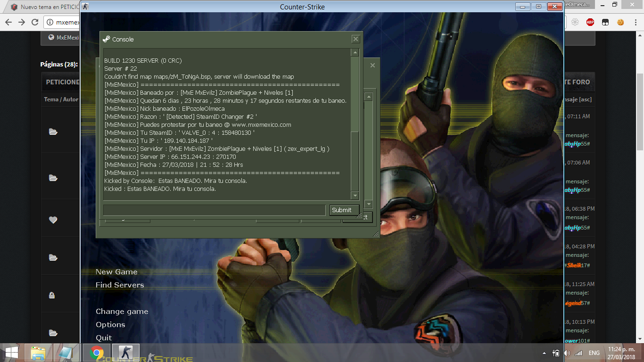This screenshot has width=644, height=362.
Task: Click the 'Páginas (28):' text in forum
Action: coord(59,65)
